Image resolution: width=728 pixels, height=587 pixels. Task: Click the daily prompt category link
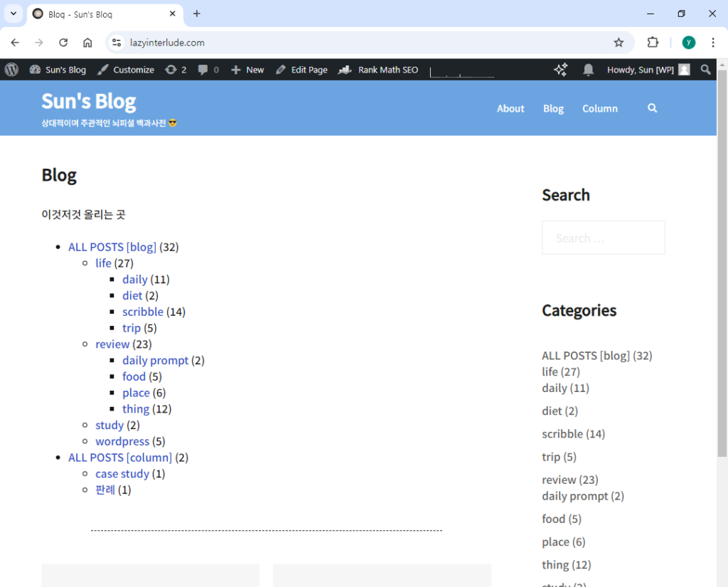click(155, 360)
